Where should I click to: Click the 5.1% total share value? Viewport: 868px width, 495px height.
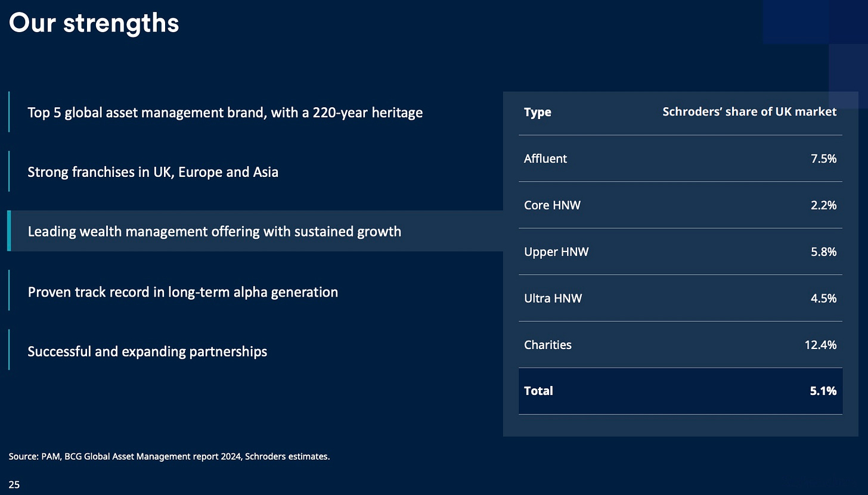coord(823,391)
